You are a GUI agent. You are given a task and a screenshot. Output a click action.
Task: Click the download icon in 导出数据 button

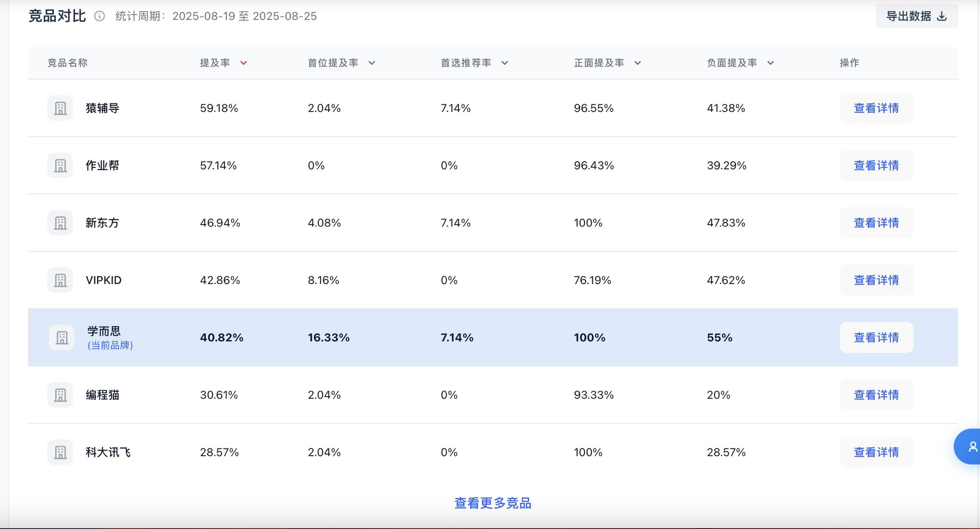point(942,16)
